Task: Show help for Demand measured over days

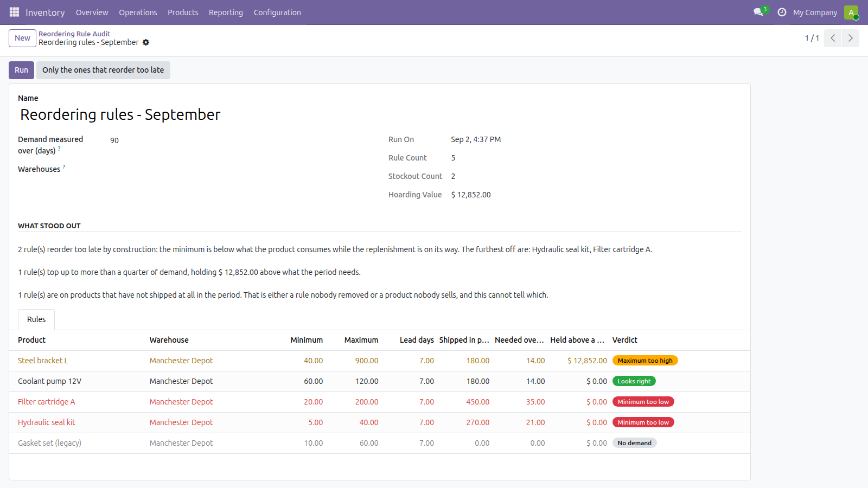Action: point(59,148)
